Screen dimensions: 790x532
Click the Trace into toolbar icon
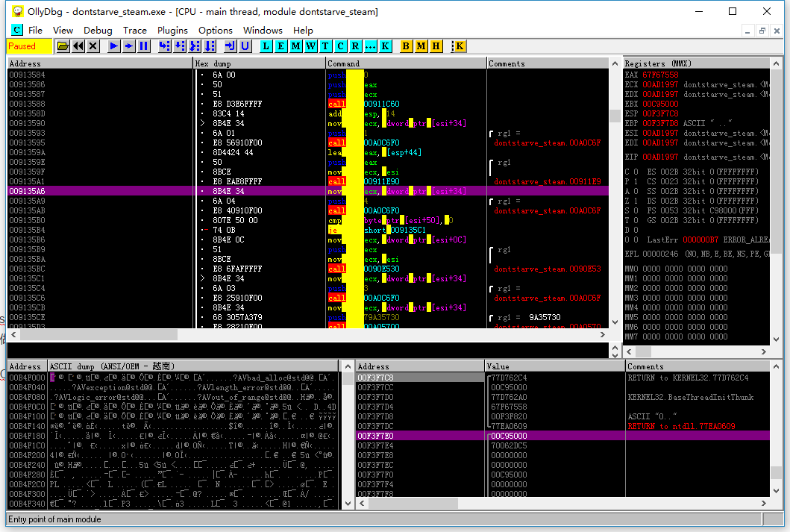[195, 46]
